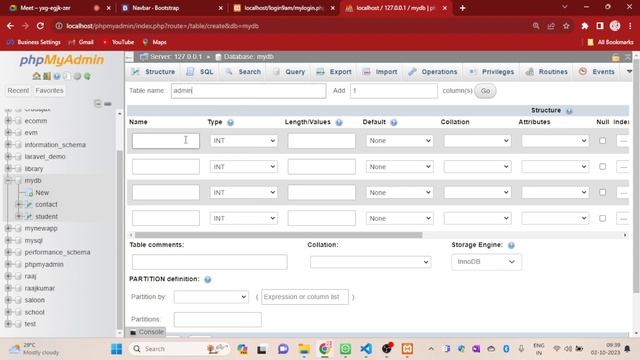The height and width of the screenshot is (360, 640).
Task: Open the laravel_demo database
Action: (45, 157)
